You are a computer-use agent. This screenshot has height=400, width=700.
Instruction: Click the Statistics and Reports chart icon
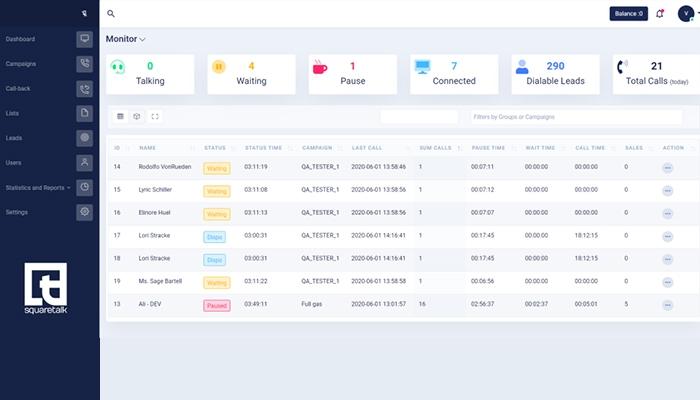tap(84, 188)
